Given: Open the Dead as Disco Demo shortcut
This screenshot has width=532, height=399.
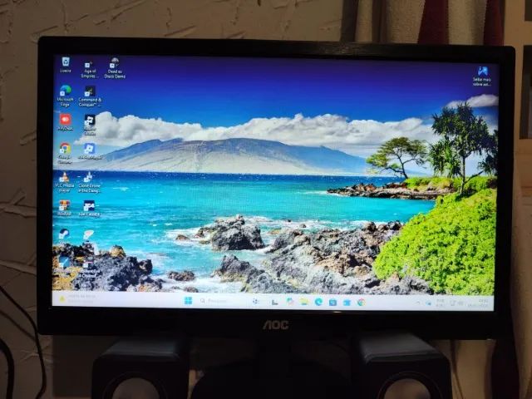Looking at the screenshot, I should click(x=115, y=68).
